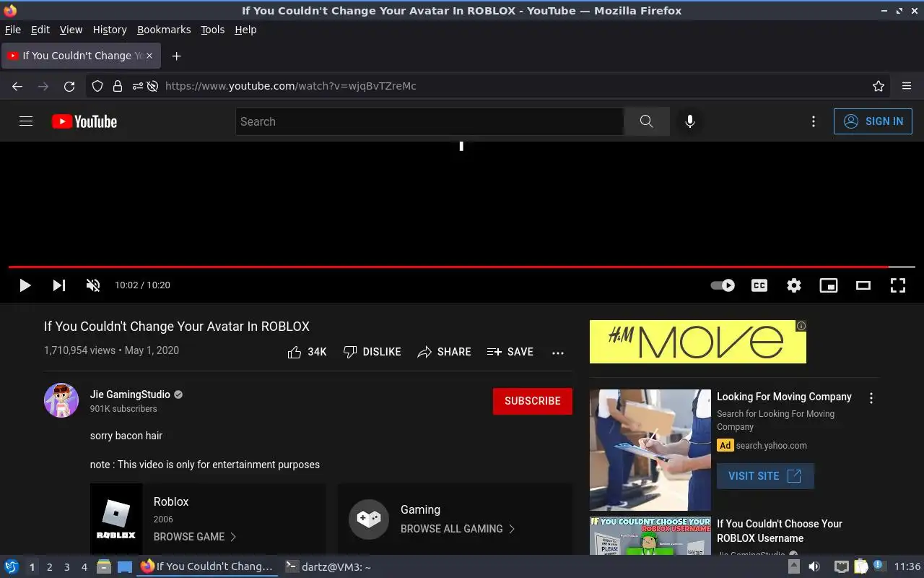The height and width of the screenshot is (578, 924).
Task: Open Jie GamingStudio channel avatar
Action: pyautogui.click(x=61, y=400)
